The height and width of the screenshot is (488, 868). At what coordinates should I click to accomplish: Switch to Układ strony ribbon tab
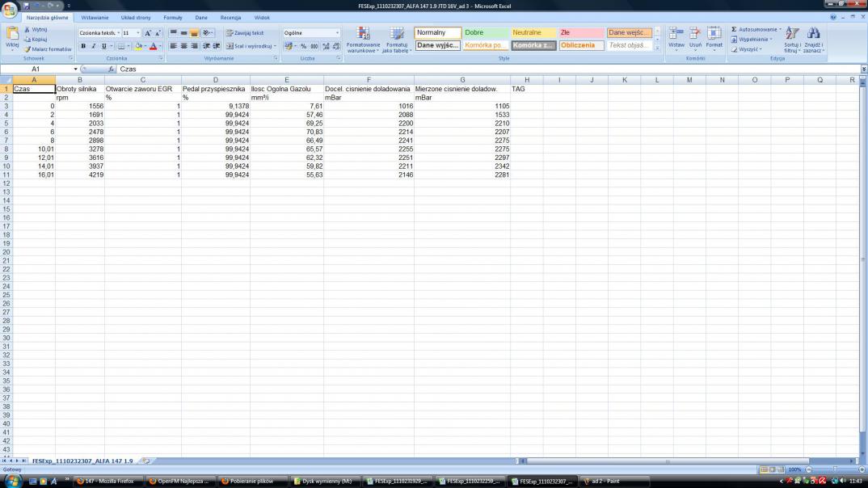pos(136,18)
